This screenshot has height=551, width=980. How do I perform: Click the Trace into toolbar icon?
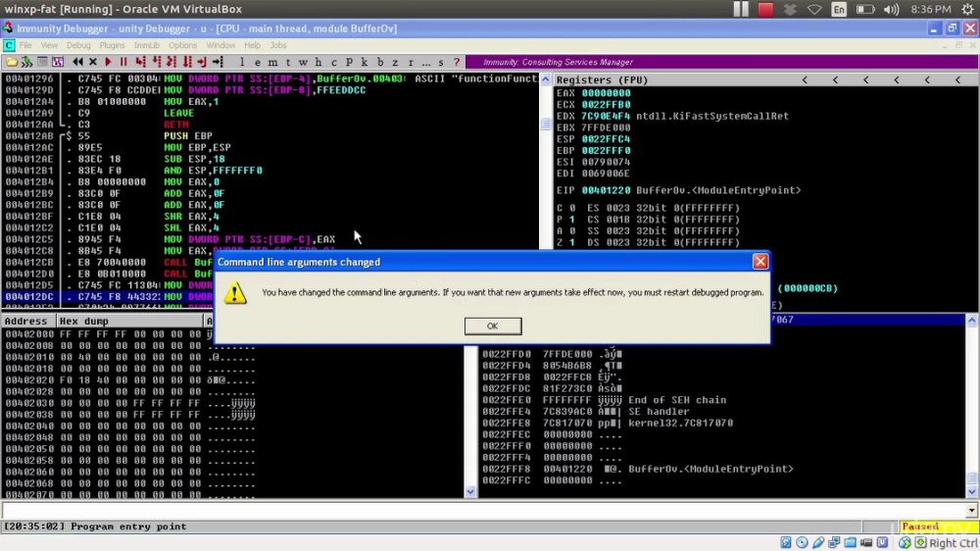point(171,62)
